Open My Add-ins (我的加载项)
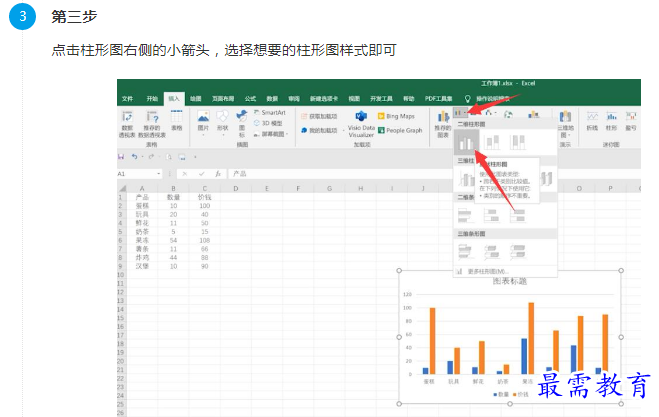The width and height of the screenshot is (659, 417). [x=319, y=131]
